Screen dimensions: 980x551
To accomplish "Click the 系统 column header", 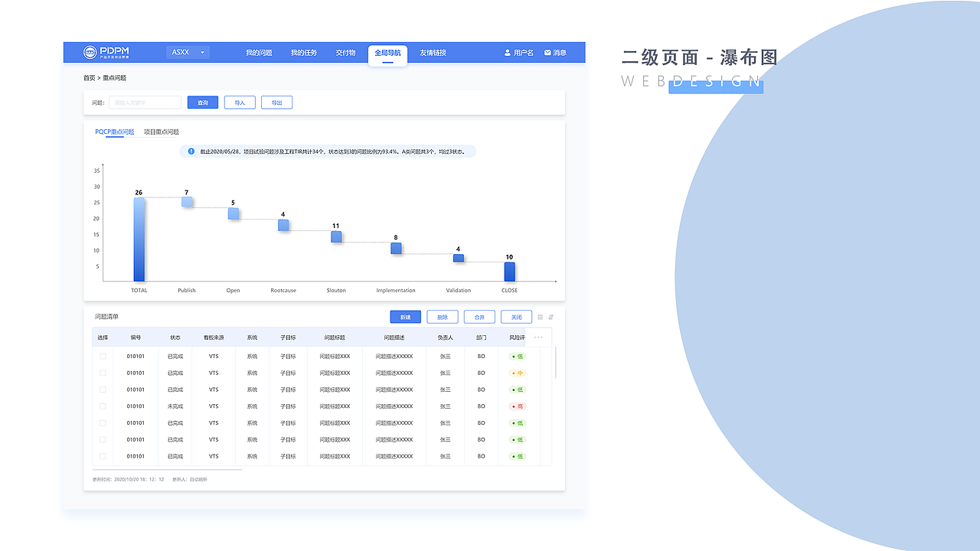I will 252,337.
